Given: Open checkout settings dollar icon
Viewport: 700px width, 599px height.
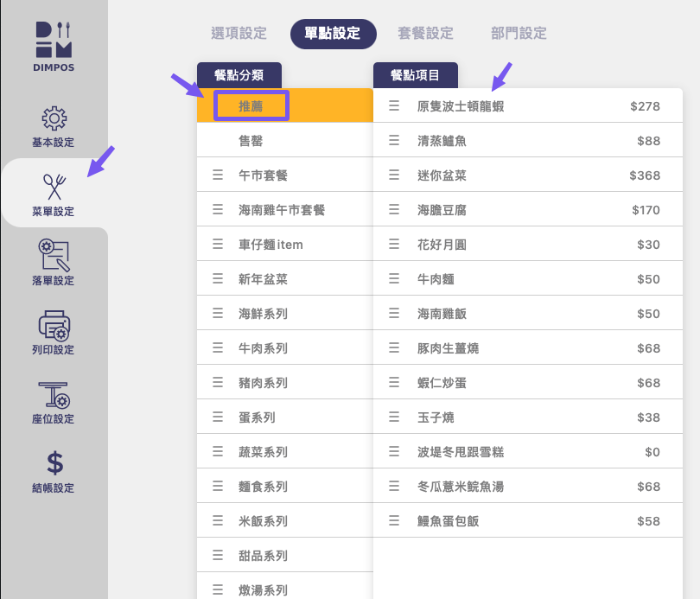Looking at the screenshot, I should 54,463.
